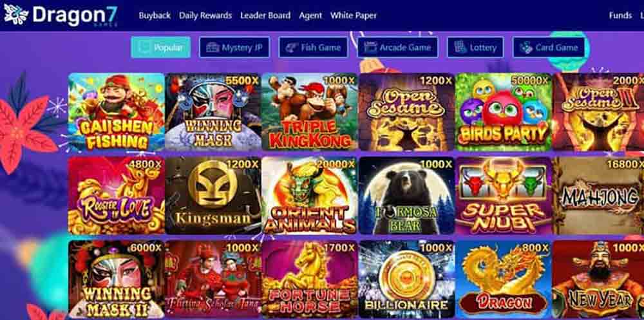Open the Card Game category
Viewport: 644px width, 320px height.
point(548,47)
